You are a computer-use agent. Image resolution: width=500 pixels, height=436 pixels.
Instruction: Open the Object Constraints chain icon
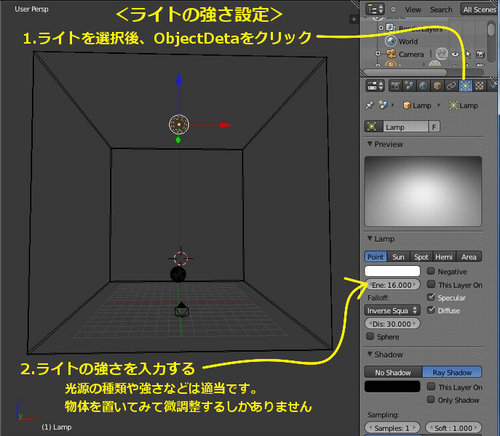pyautogui.click(x=451, y=86)
